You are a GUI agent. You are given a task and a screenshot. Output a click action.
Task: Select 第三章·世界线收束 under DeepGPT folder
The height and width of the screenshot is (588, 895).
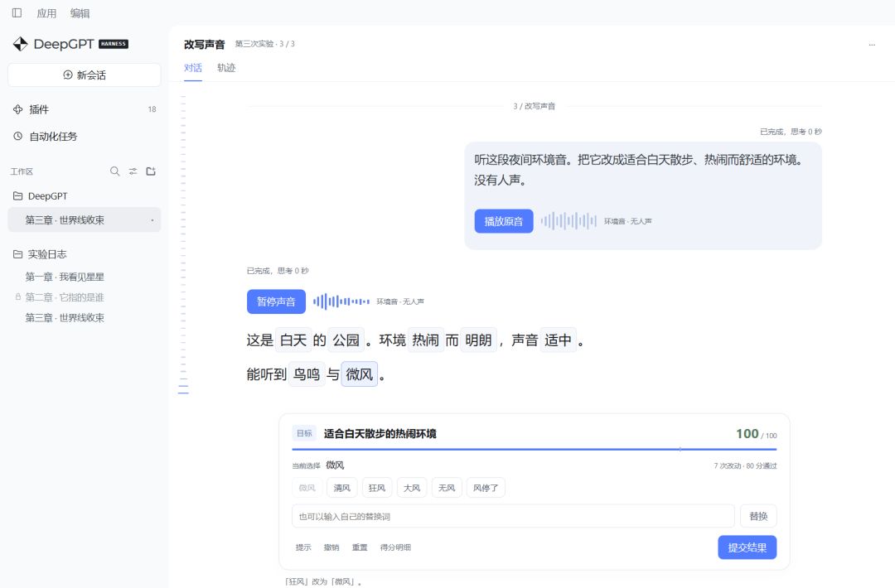click(85, 220)
